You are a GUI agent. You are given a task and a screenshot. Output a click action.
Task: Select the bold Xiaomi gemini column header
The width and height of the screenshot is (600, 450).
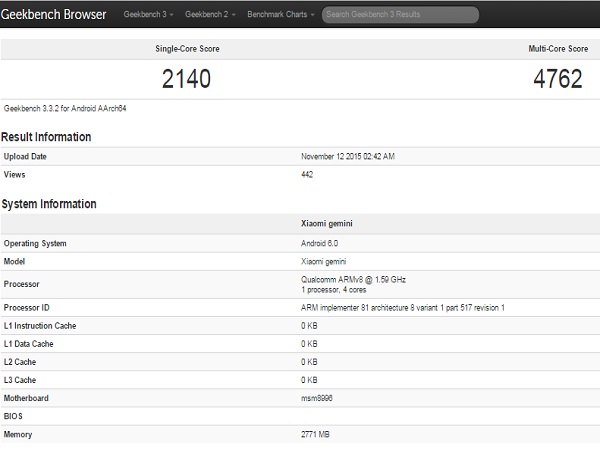pos(327,223)
